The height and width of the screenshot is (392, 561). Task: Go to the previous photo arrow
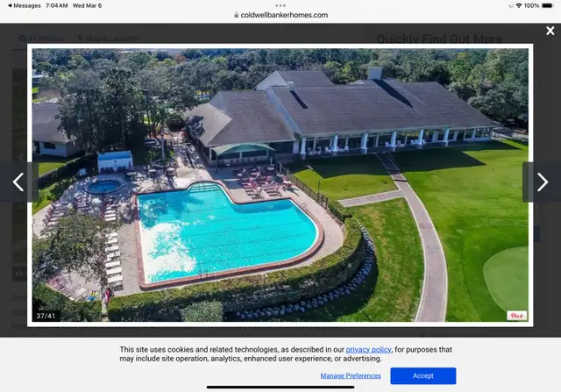pyautogui.click(x=18, y=182)
